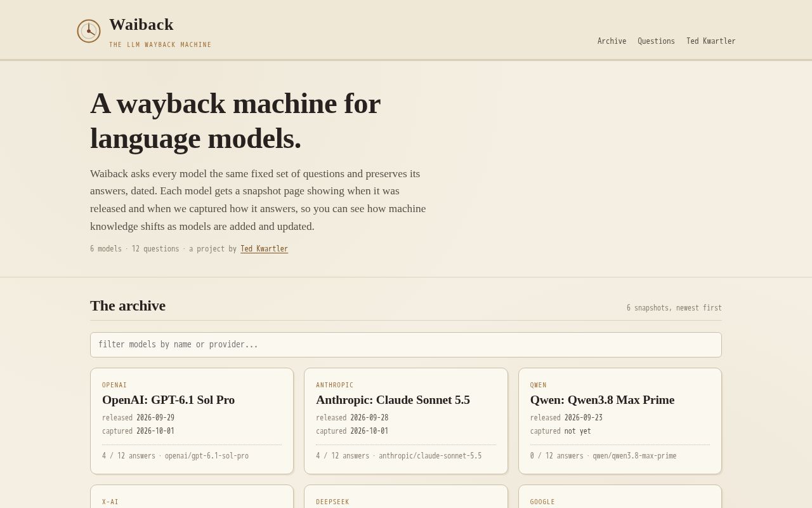Click the GOOGLE provider label
Viewport: 812px width, 508px height.
(x=542, y=502)
